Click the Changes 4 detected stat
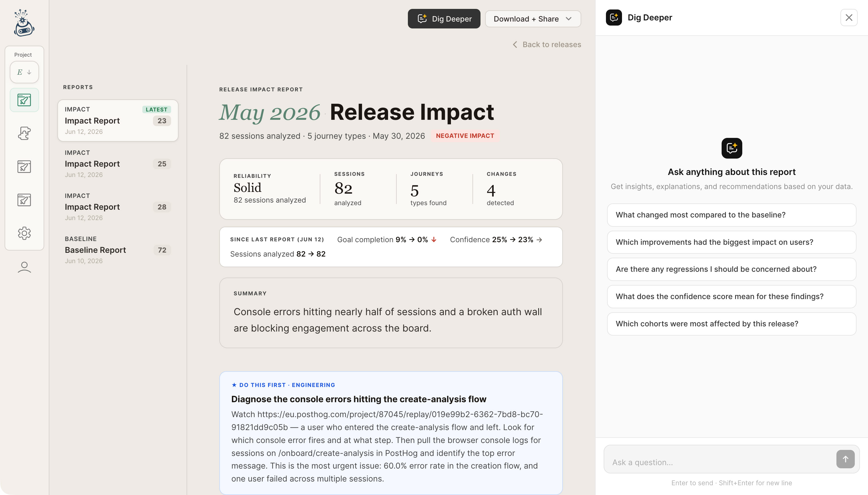 click(501, 189)
